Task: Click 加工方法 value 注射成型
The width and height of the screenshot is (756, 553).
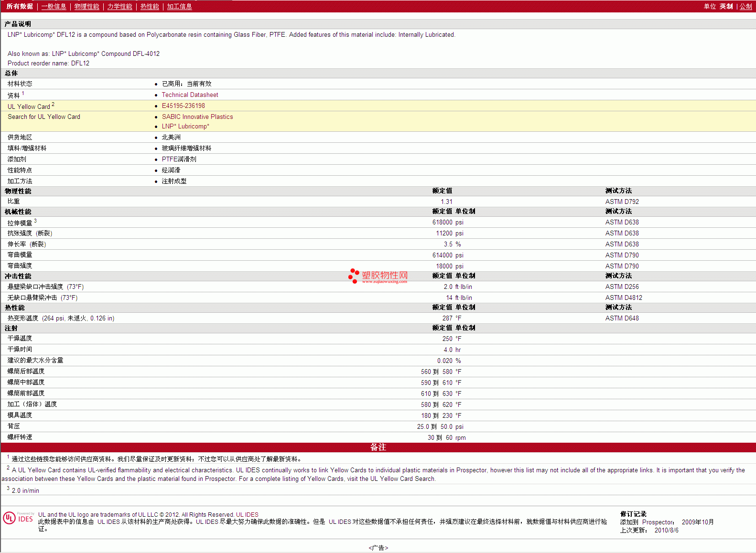Action: coord(174,181)
